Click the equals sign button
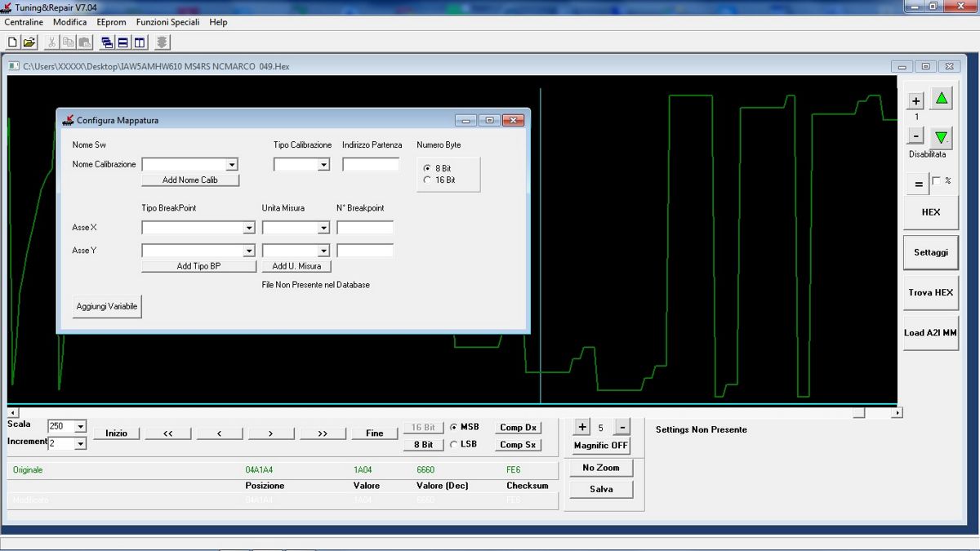The width and height of the screenshot is (980, 551). coord(918,184)
